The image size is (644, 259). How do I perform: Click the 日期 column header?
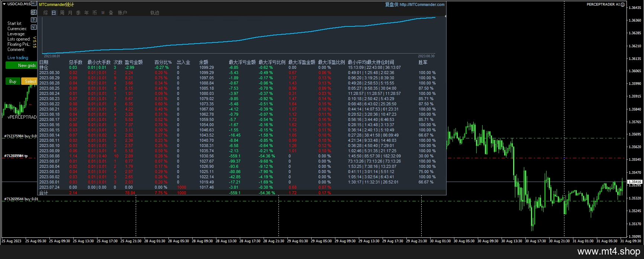[44, 62]
